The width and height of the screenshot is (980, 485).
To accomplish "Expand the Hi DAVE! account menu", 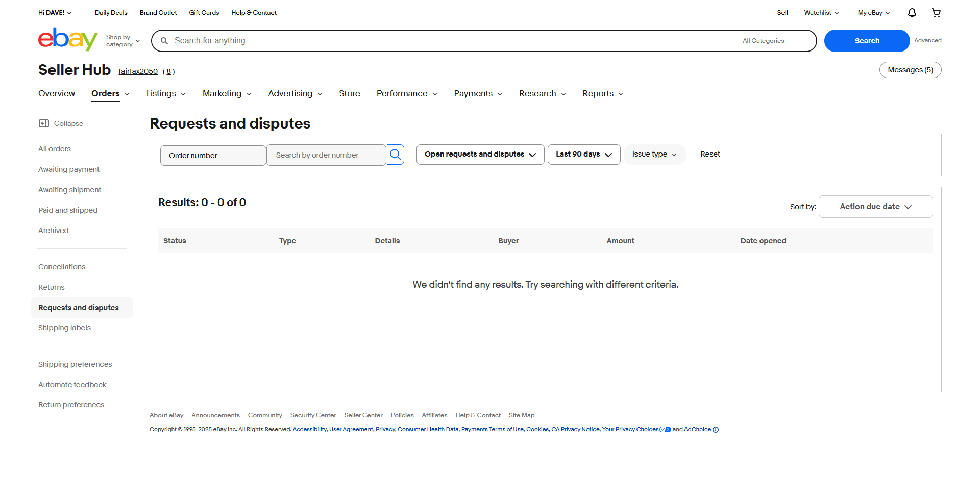I will [55, 13].
